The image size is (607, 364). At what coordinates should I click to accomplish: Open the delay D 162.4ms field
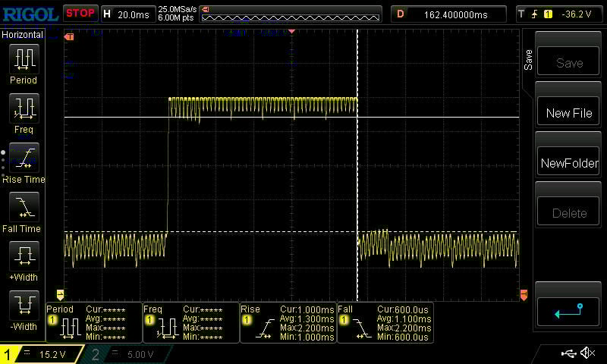tap(448, 14)
